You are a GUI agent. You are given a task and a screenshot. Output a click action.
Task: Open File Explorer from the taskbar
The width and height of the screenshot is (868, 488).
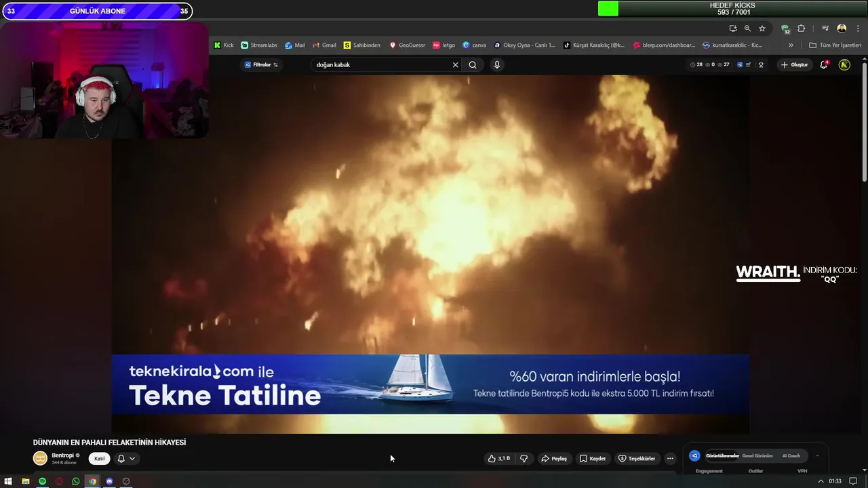tap(25, 481)
